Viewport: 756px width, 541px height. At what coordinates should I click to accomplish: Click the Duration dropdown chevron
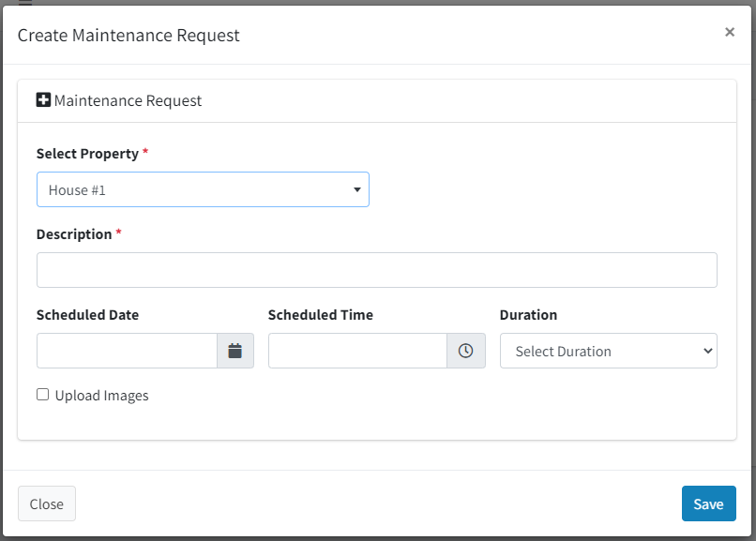point(707,351)
